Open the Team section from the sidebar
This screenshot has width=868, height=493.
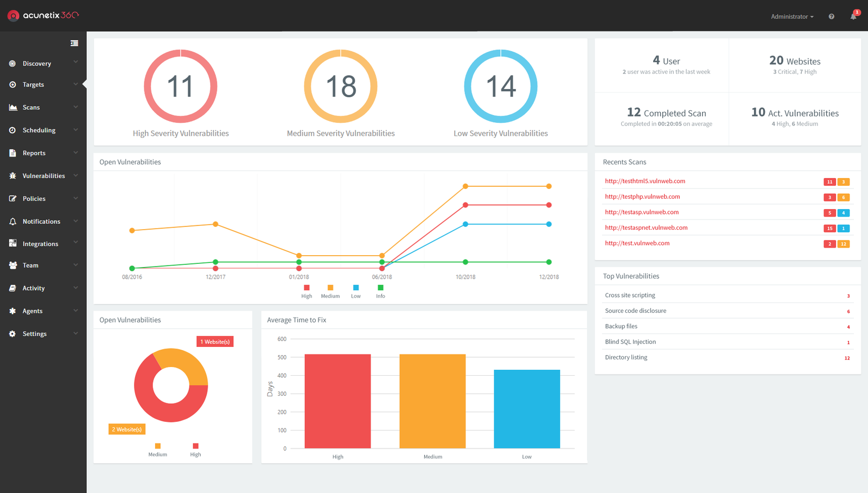tap(30, 265)
